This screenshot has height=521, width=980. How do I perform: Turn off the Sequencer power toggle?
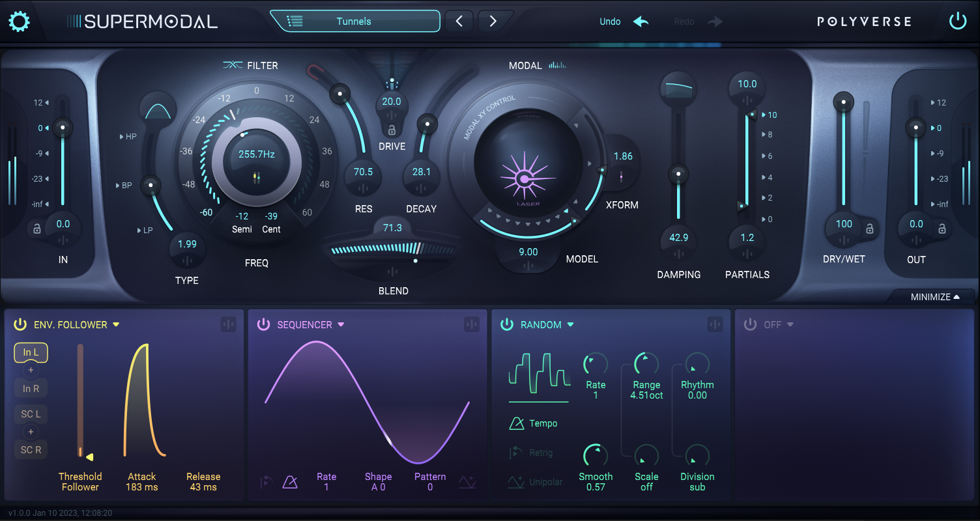pos(263,324)
